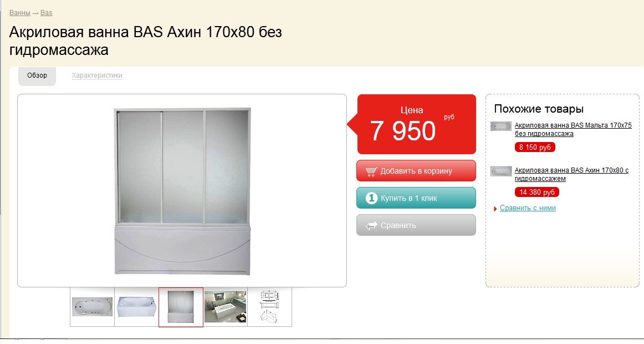The height and width of the screenshot is (344, 644).
Task: Click the shopping cart icon on red button
Action: 371,171
